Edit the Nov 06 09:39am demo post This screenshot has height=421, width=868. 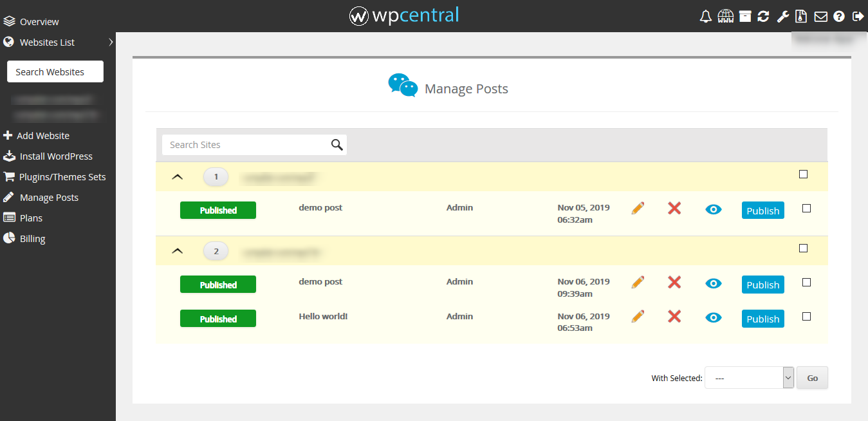coord(638,282)
